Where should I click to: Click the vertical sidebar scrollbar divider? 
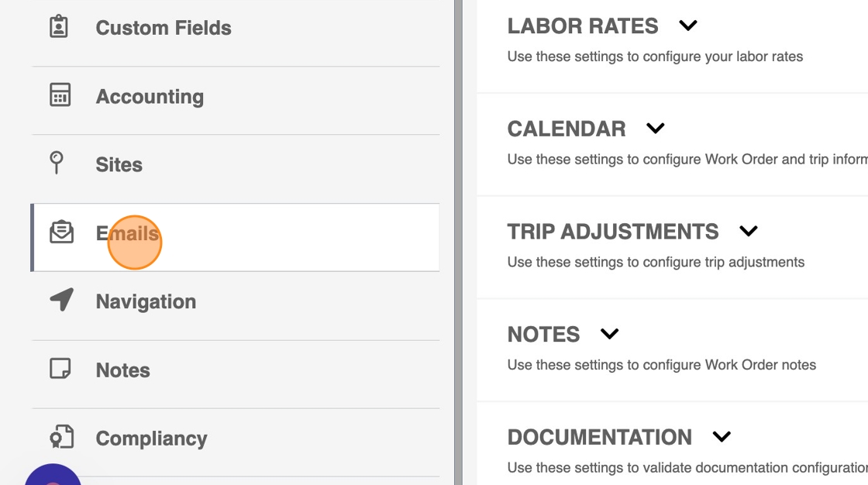tap(458, 242)
